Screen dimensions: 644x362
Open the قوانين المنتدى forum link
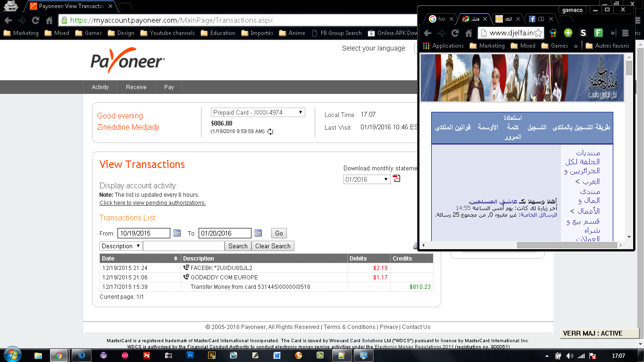click(x=452, y=127)
